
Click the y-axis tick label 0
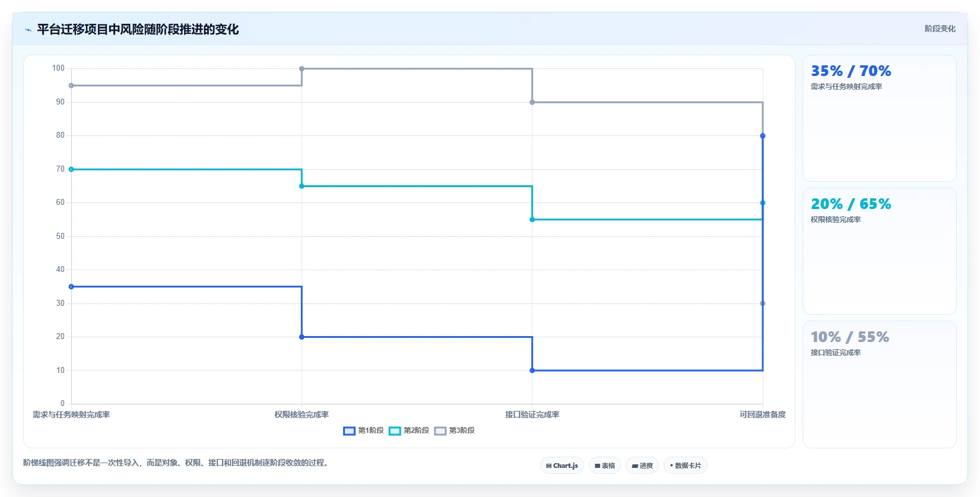[62, 404]
